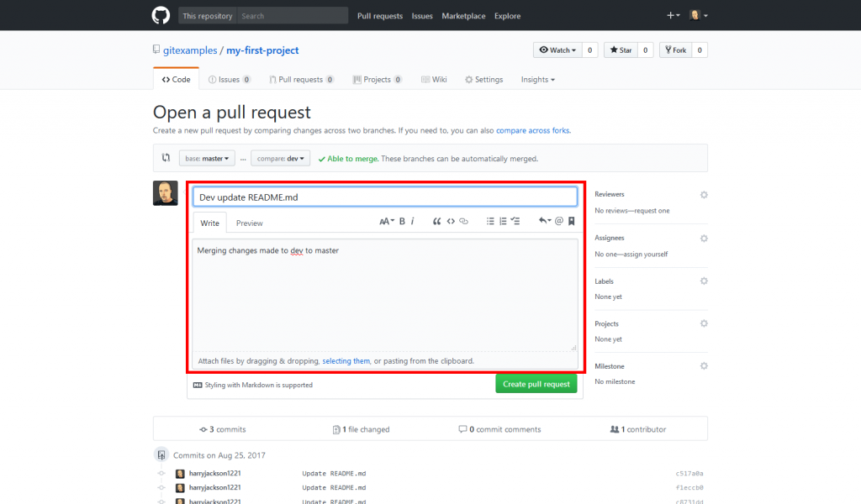Select the bold formatting icon
861x504 pixels.
[402, 221]
